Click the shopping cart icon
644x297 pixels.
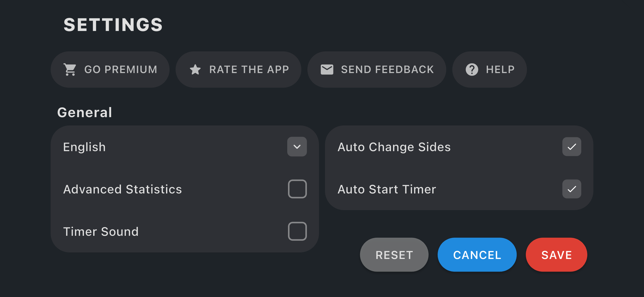point(70,70)
